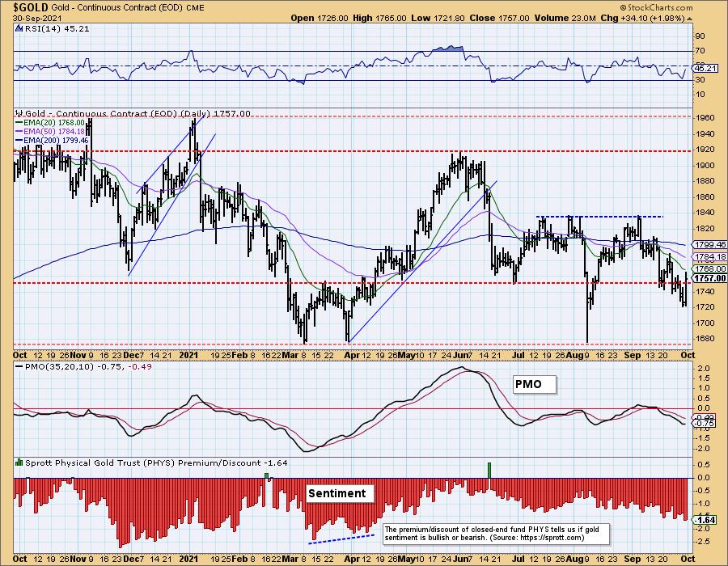Click the 1757.00 last price tag

pos(710,278)
